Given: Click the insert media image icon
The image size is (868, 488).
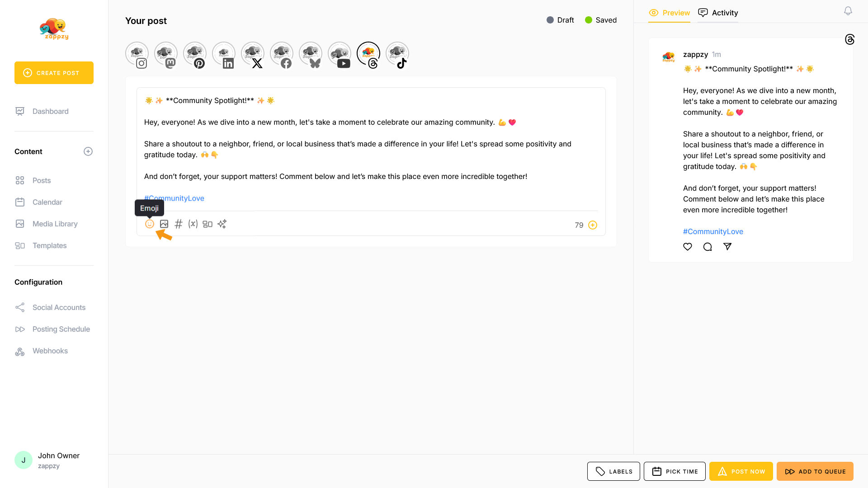Looking at the screenshot, I should point(164,224).
